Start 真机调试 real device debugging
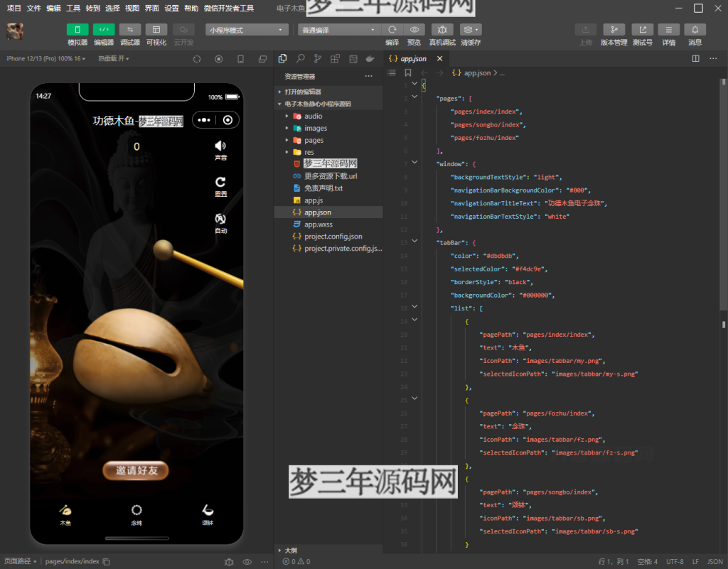This screenshot has height=569, width=728. pos(442,30)
